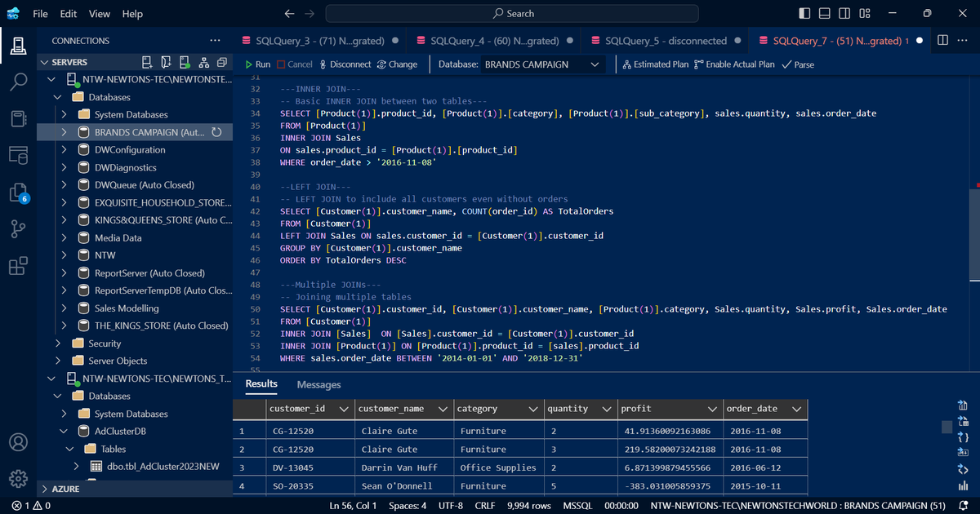Open the Accounts icon in activity bar

coord(18,442)
